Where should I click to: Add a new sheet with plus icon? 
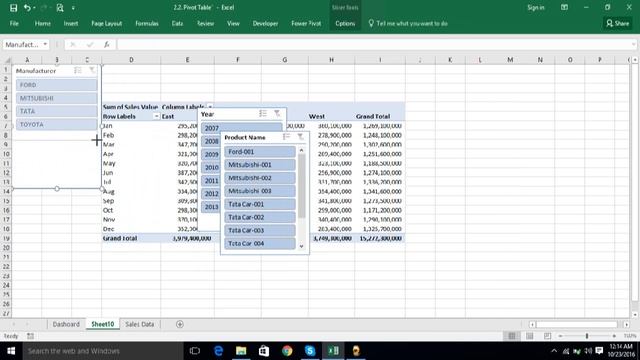[x=180, y=324]
